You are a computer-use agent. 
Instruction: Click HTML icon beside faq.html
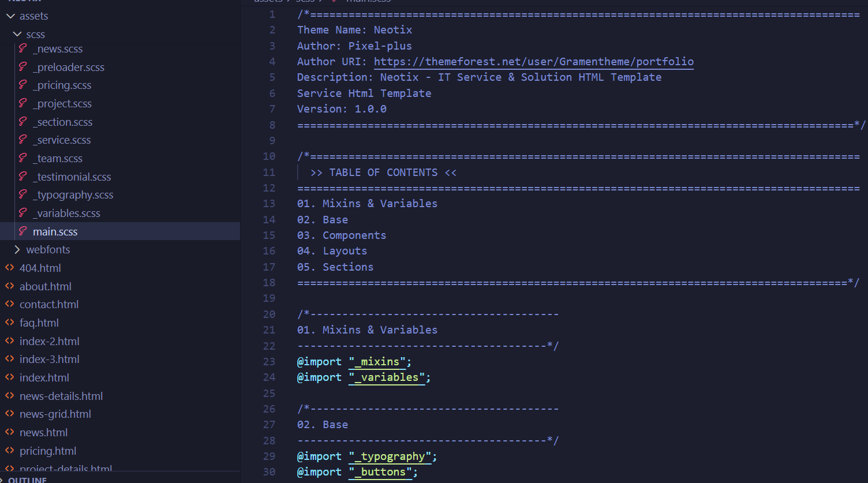click(10, 323)
